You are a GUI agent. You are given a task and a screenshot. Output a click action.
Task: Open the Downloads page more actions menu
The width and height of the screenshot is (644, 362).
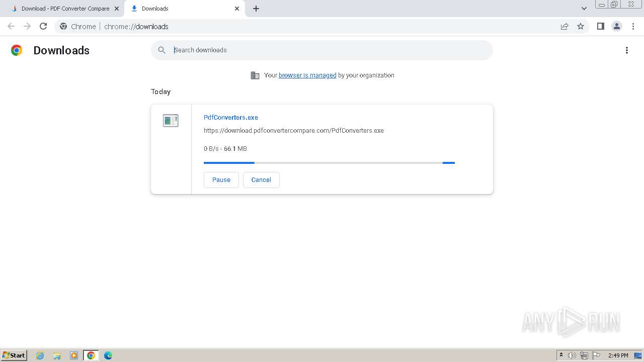(x=627, y=50)
